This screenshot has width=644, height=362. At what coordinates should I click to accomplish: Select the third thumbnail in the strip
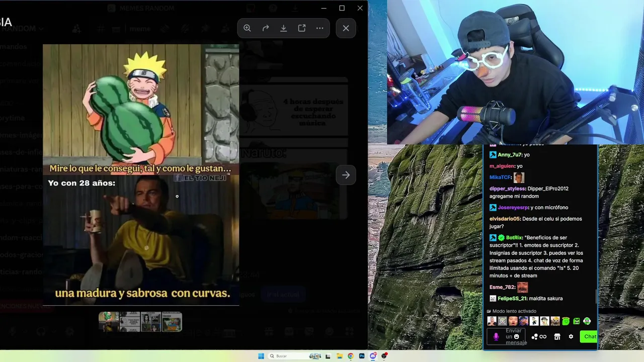click(x=151, y=322)
